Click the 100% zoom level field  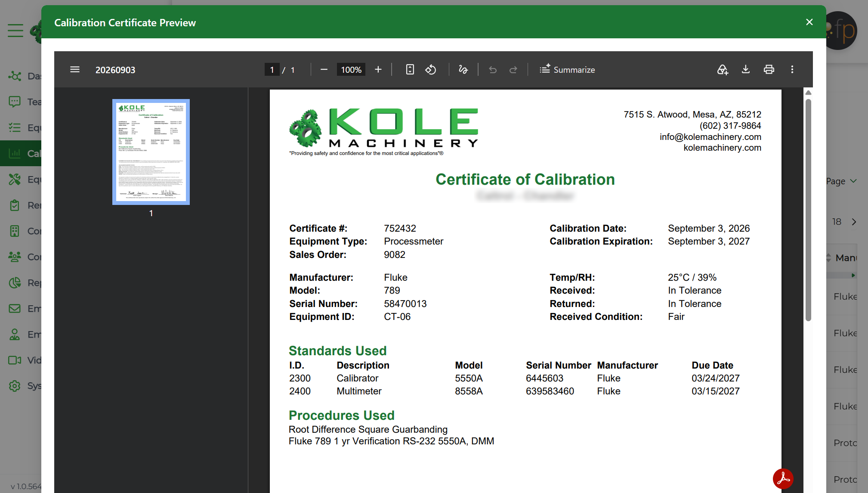click(x=351, y=70)
